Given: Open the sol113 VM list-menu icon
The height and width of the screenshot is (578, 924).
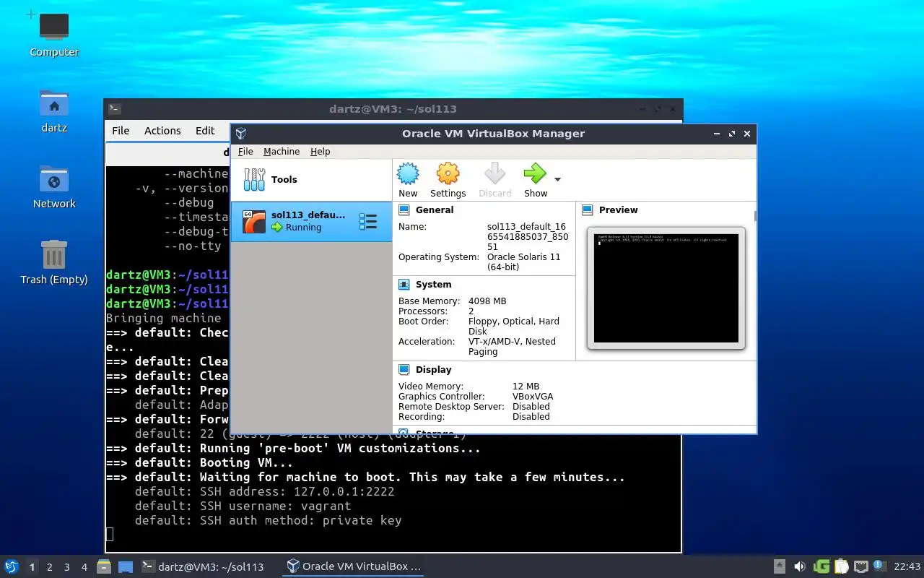Looking at the screenshot, I should (368, 222).
